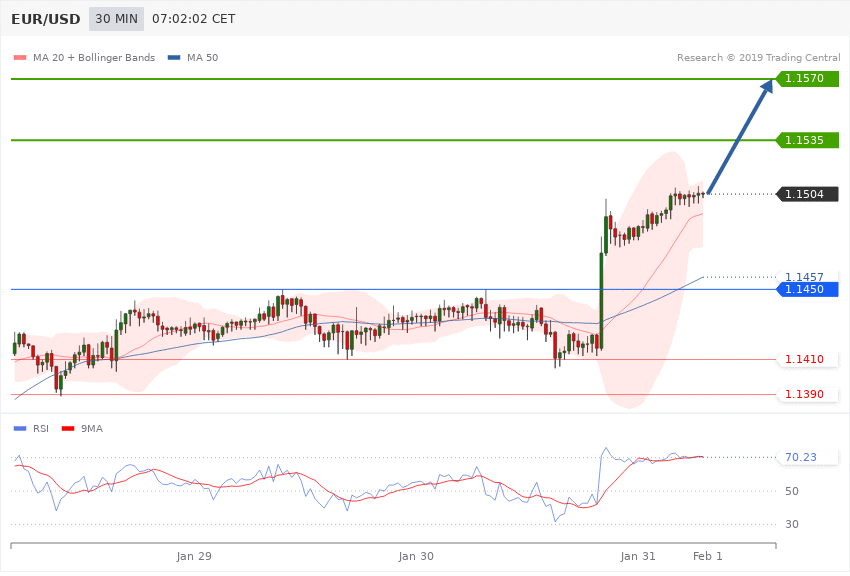The height and width of the screenshot is (576, 850).
Task: Click the MA 50 legend label
Action: (202, 57)
